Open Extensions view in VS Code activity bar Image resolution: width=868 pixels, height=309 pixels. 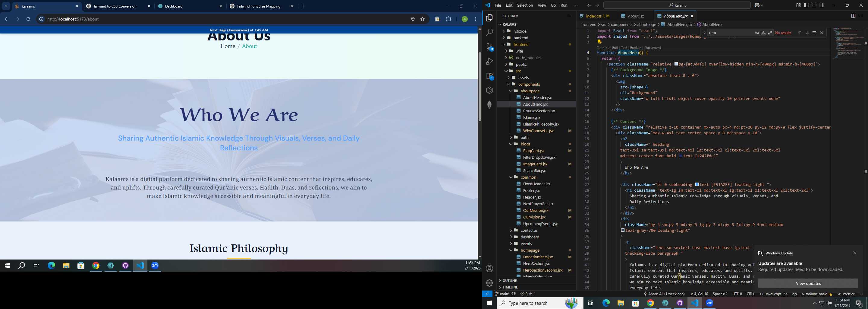point(489,76)
